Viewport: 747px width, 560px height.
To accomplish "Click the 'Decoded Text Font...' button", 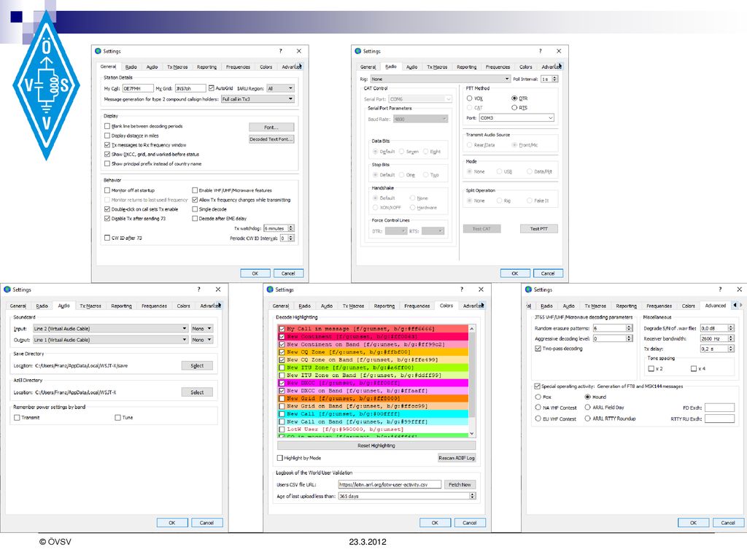I will click(271, 139).
